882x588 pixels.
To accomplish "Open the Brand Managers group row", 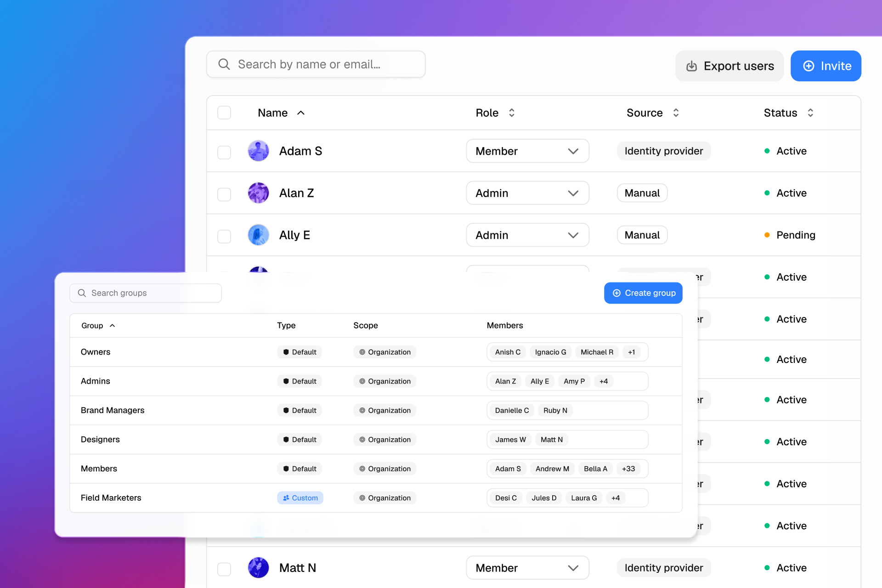I will 376,410.
